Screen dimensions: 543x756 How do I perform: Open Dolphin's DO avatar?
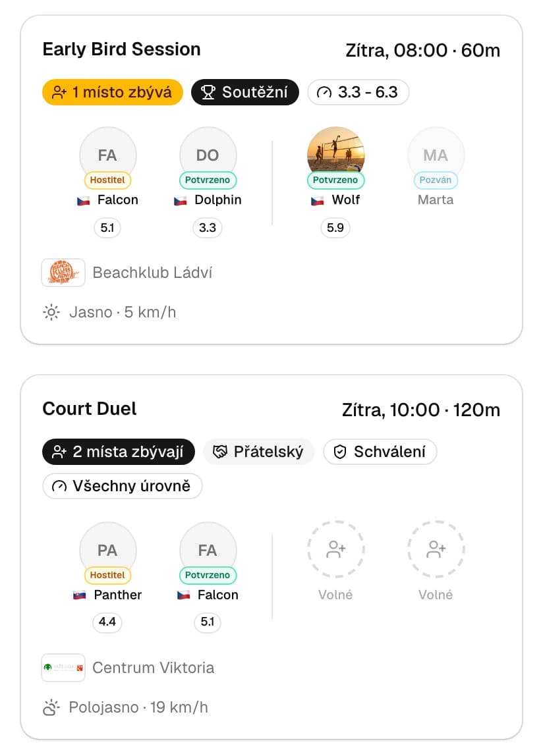click(x=208, y=155)
